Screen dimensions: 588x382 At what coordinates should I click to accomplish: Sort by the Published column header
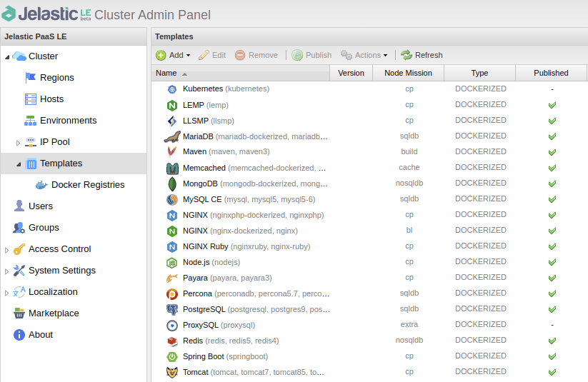(x=551, y=73)
